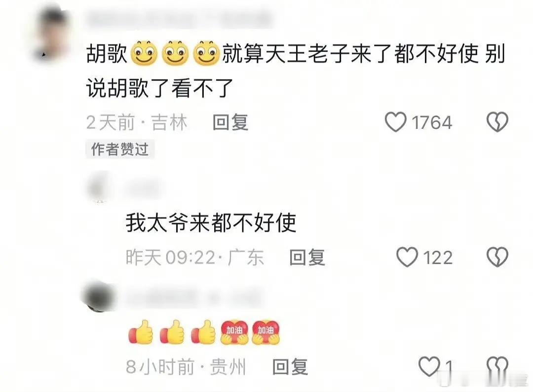This screenshot has height=392, width=533.
Task: Tap the blurred username of top commenter
Action: tap(180, 20)
